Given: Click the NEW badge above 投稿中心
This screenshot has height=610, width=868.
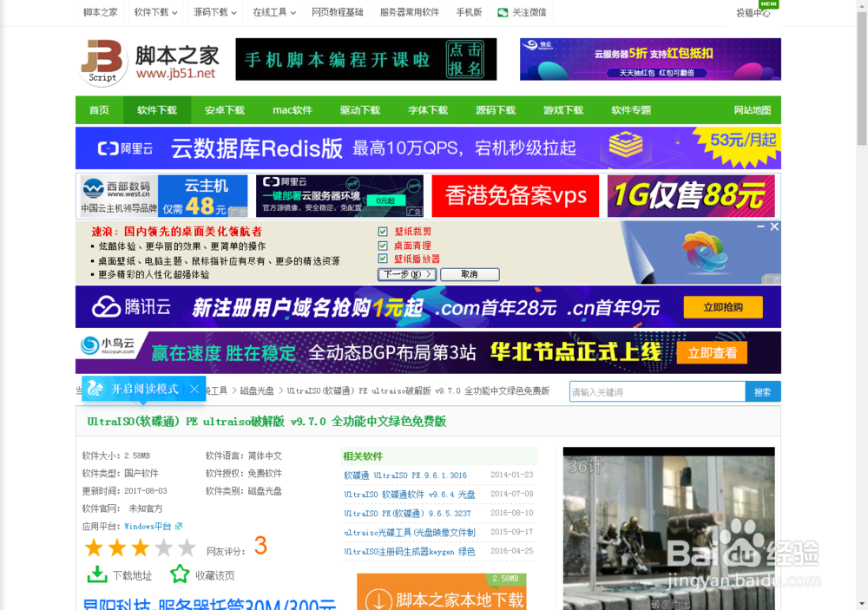Looking at the screenshot, I should [768, 3].
